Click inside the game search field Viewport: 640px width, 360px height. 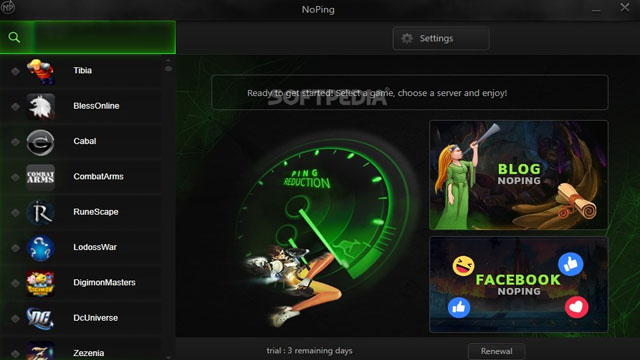(x=104, y=38)
